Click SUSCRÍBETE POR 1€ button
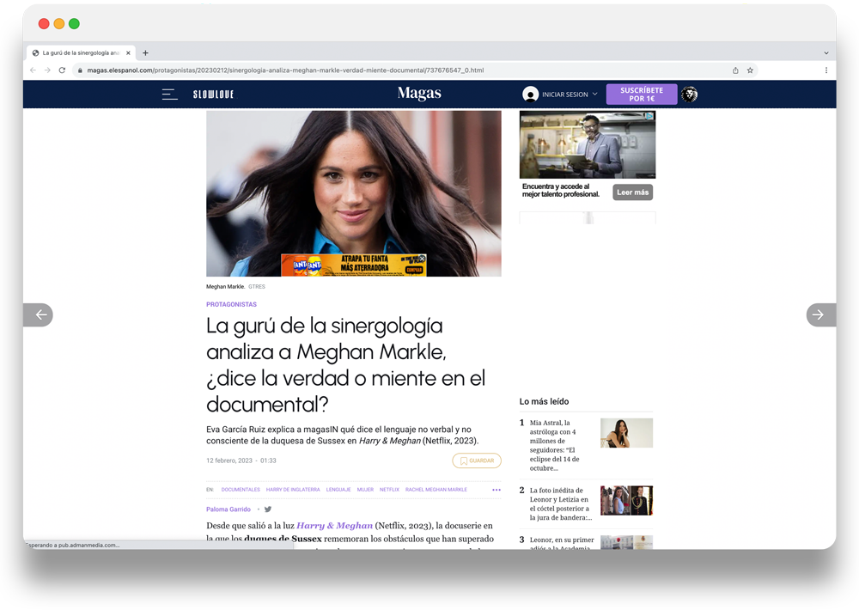Viewport: 859px width, 616px height. coord(642,95)
